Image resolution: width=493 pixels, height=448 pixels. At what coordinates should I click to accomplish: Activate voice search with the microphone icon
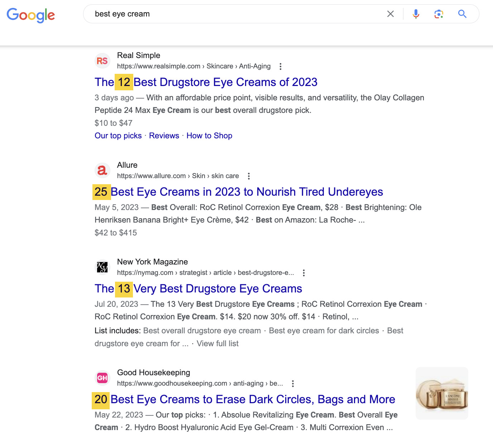click(416, 14)
